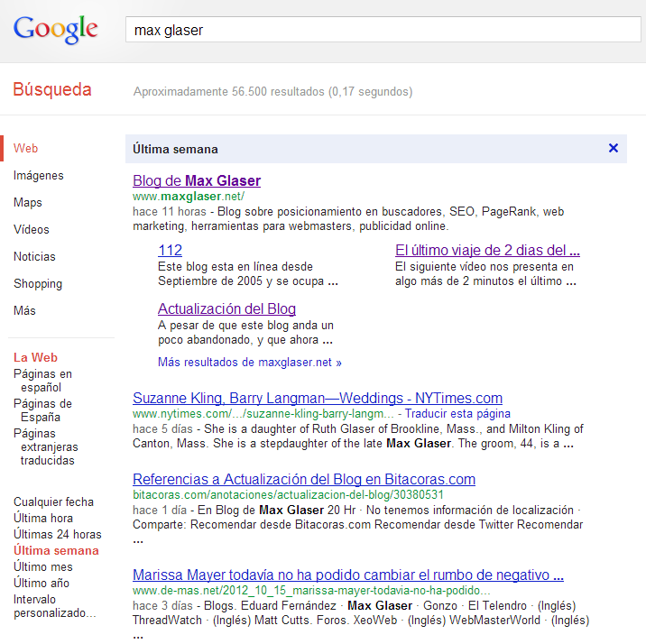This screenshot has width=646, height=644.
Task: Switch to Shopping results
Action: [x=38, y=284]
